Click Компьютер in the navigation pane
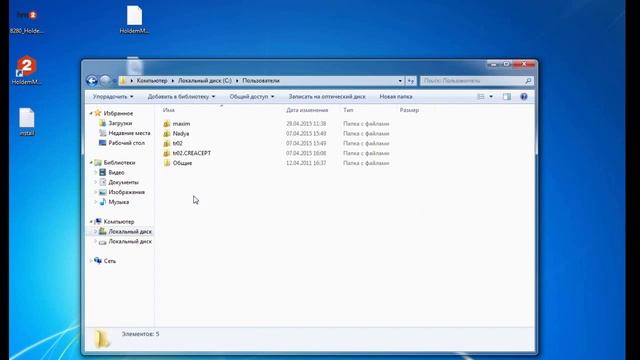640x360 pixels. tap(119, 222)
